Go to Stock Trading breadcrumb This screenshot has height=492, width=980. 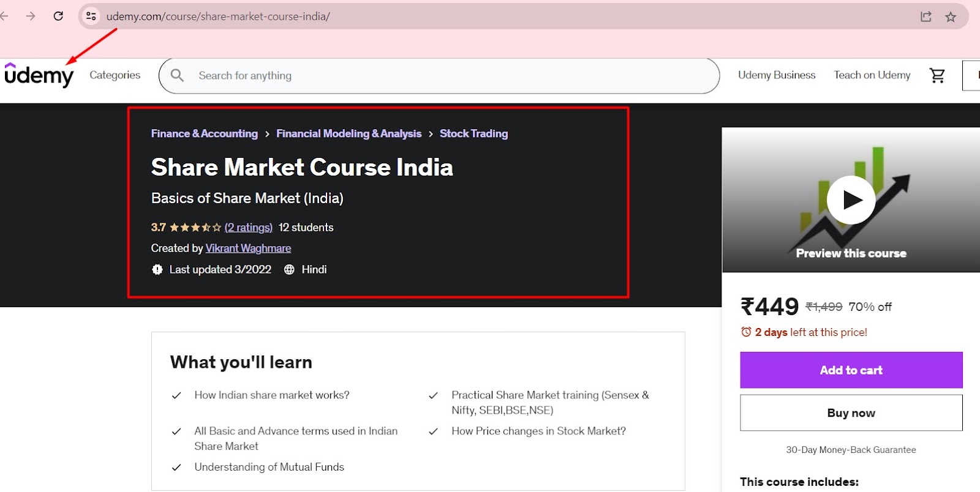474,133
